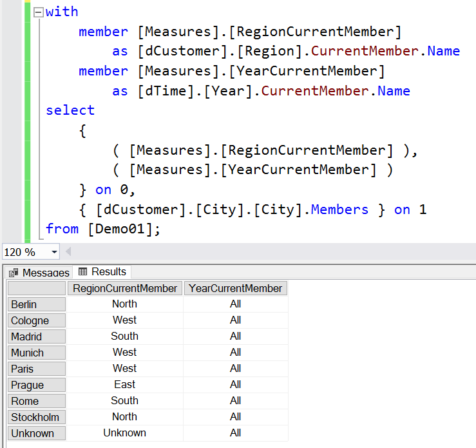
Task: Select the RegionCurrentMember column header
Action: pyautogui.click(x=125, y=288)
